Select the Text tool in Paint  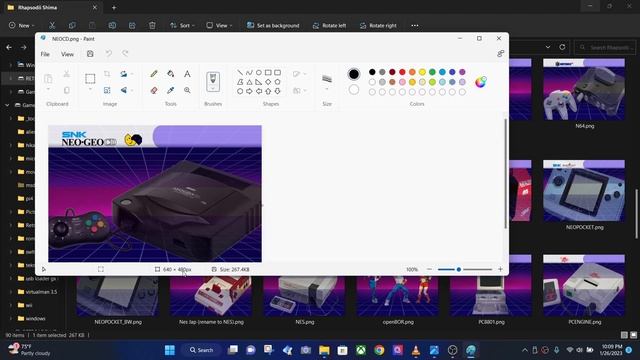pyautogui.click(x=187, y=74)
